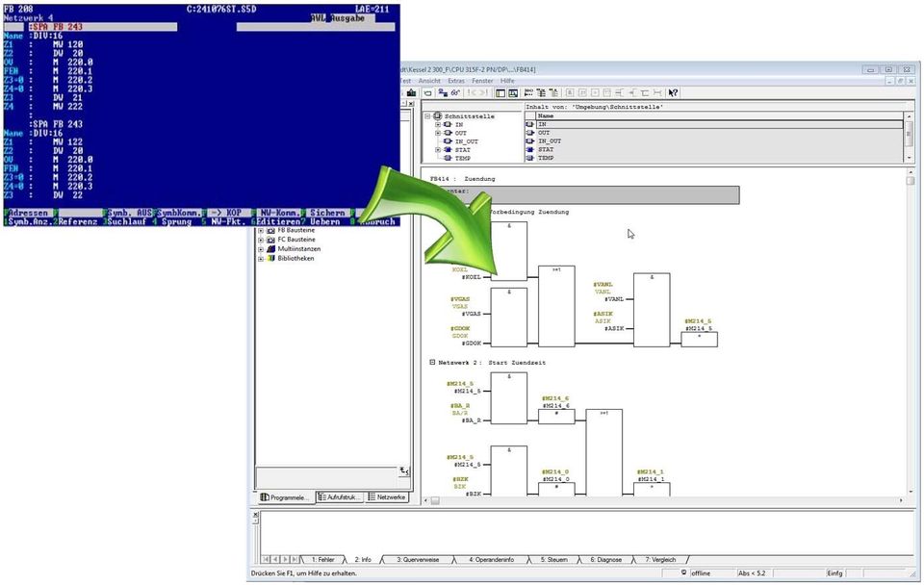The image size is (924, 585).
Task: Open the 3: Querverweise output tab
Action: click(x=418, y=560)
